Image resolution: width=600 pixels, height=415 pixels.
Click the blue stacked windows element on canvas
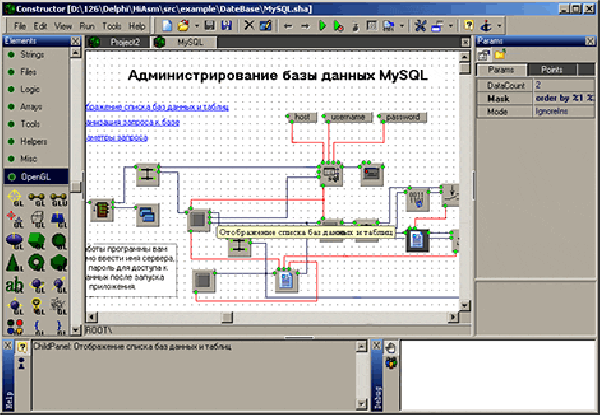coord(147,215)
